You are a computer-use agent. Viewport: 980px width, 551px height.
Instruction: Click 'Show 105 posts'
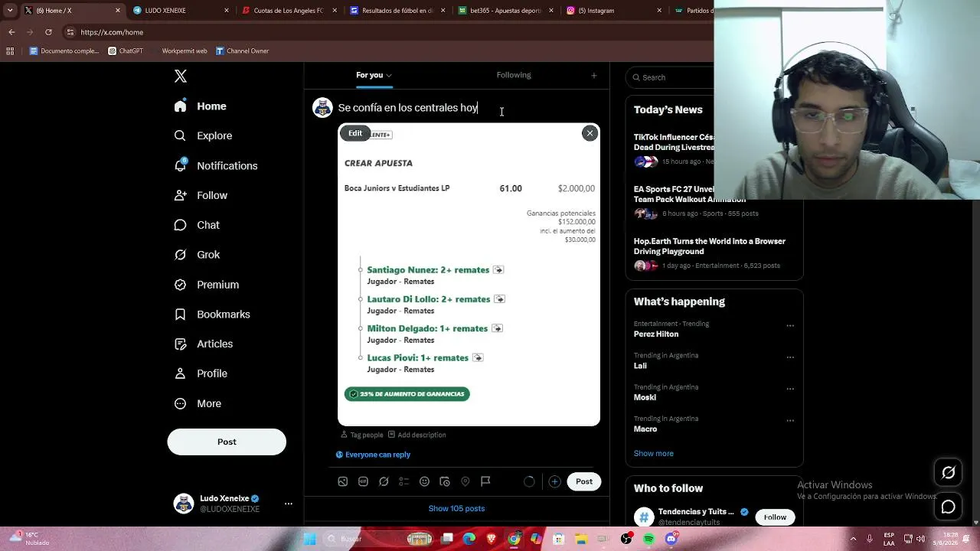456,508
